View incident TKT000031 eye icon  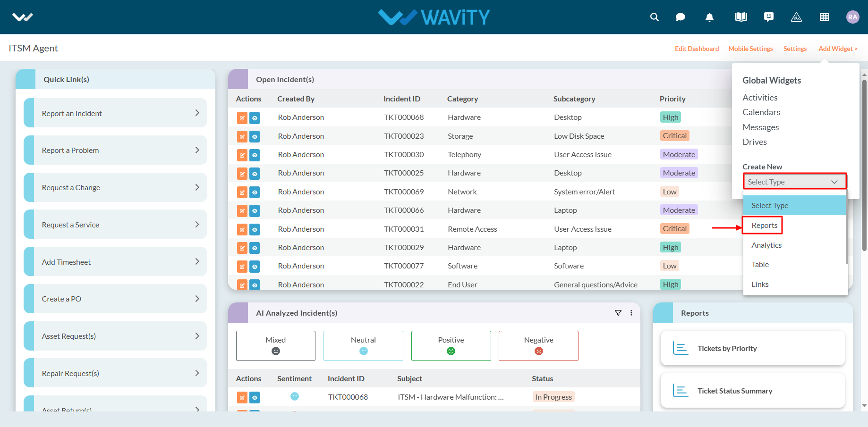point(255,229)
